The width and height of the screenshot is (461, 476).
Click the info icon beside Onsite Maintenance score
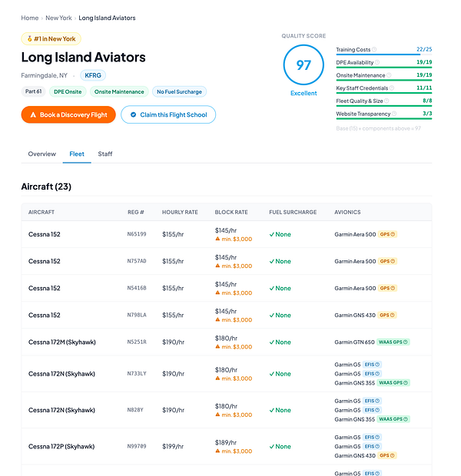pos(389,75)
